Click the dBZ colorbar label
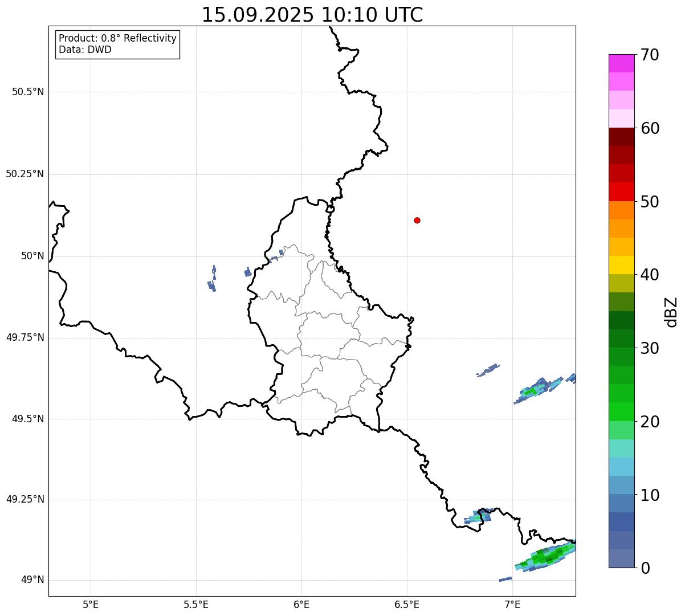 point(671,312)
